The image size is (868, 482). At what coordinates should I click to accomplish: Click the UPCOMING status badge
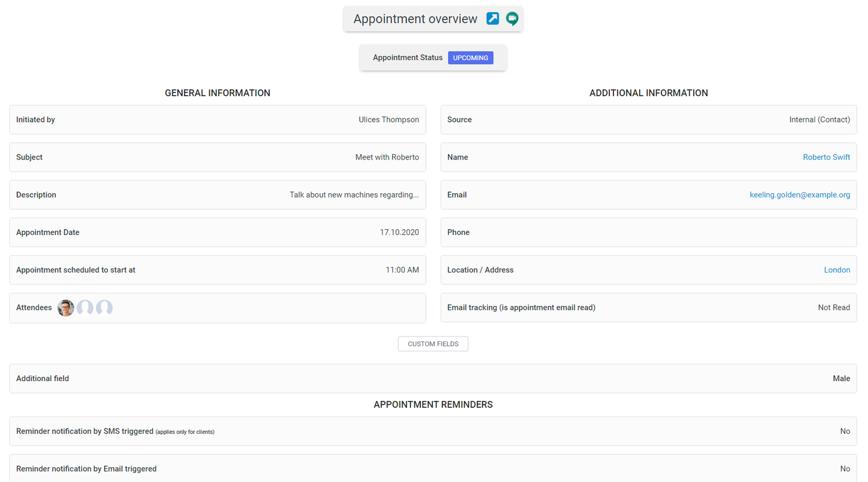click(x=470, y=58)
